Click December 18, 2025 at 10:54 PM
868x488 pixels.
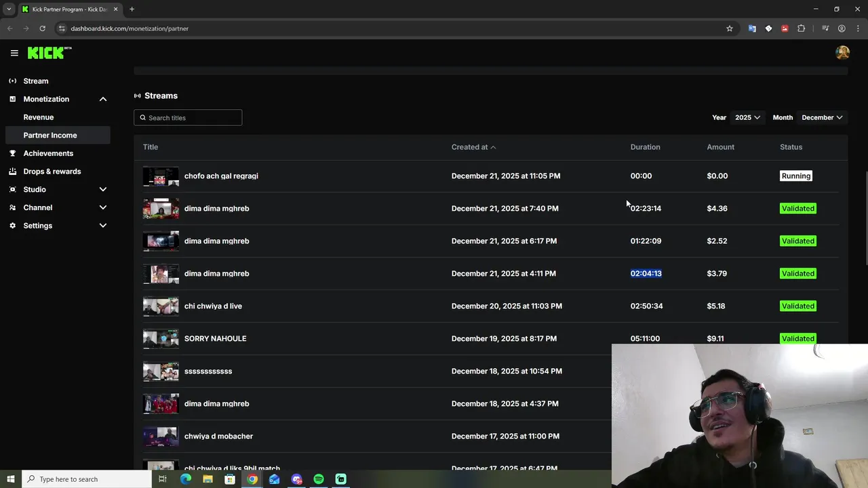(x=507, y=371)
